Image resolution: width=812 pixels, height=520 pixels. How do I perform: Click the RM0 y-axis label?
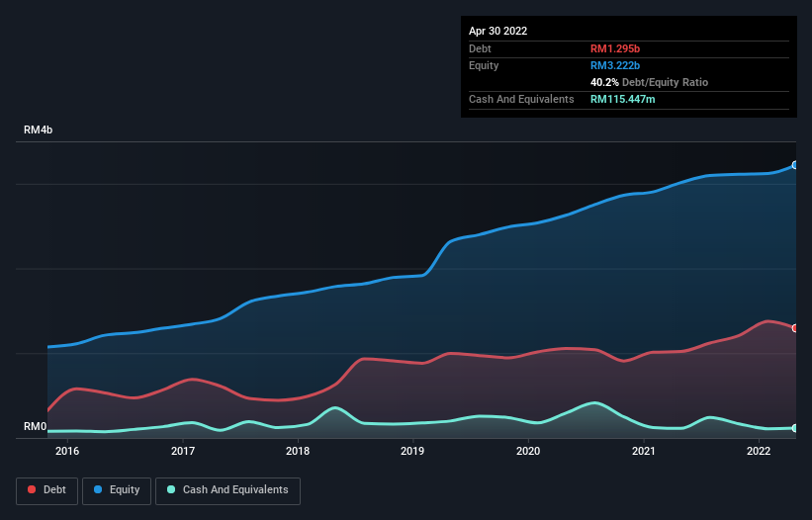[35, 426]
